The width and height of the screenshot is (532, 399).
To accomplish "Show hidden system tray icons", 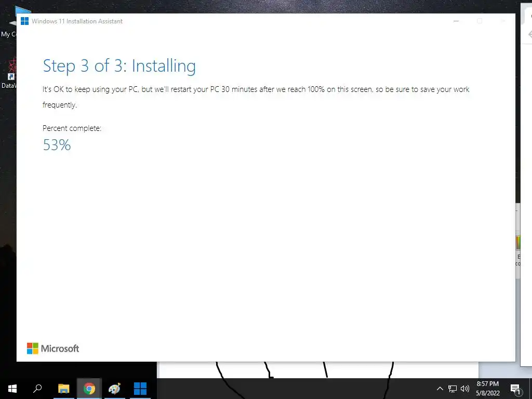I will (440, 389).
